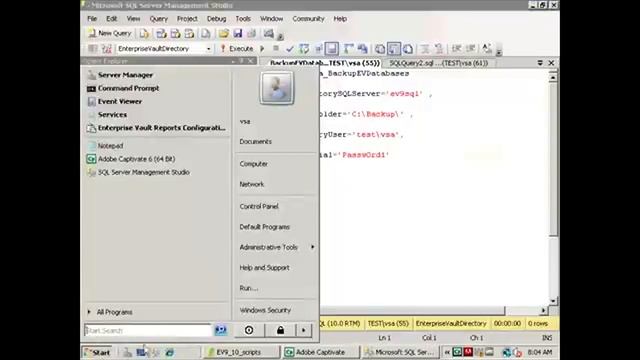Open the Project menu
The image size is (640, 360).
click(x=187, y=19)
